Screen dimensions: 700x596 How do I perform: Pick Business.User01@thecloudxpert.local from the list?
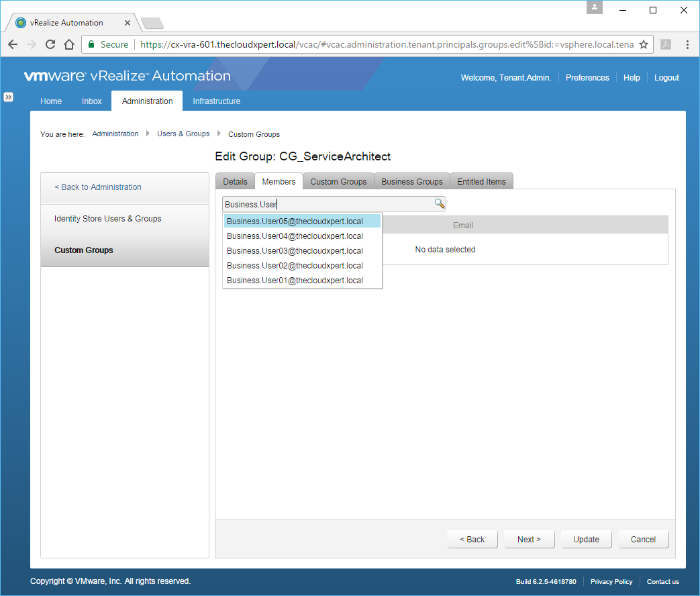point(295,281)
